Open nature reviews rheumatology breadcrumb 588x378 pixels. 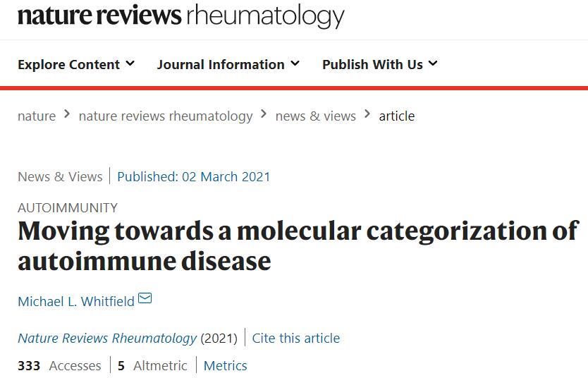[166, 116]
